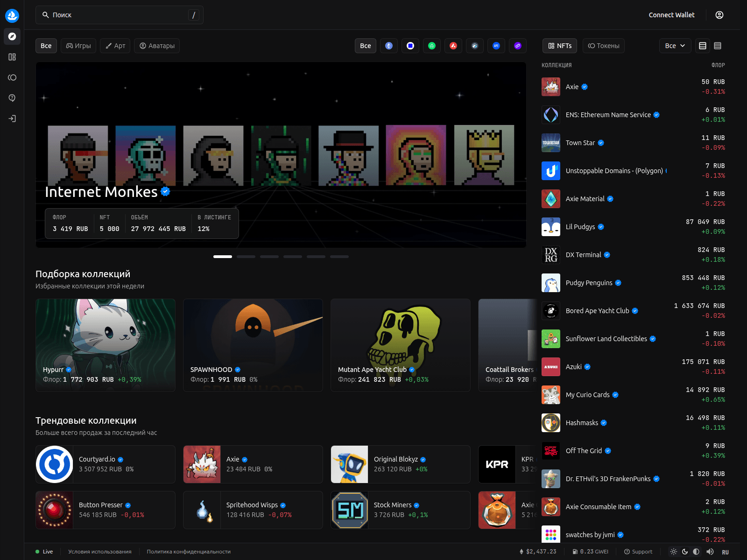This screenshot has height=560, width=747.
Task: Select the sound volume icon
Action: pos(710,552)
